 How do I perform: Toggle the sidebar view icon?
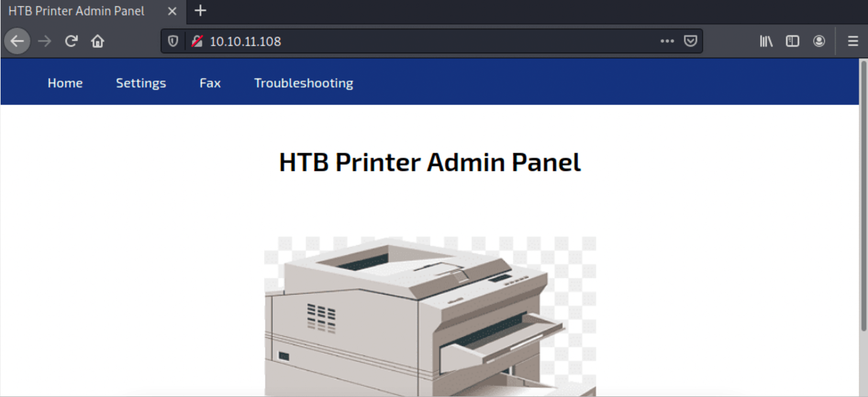click(792, 42)
